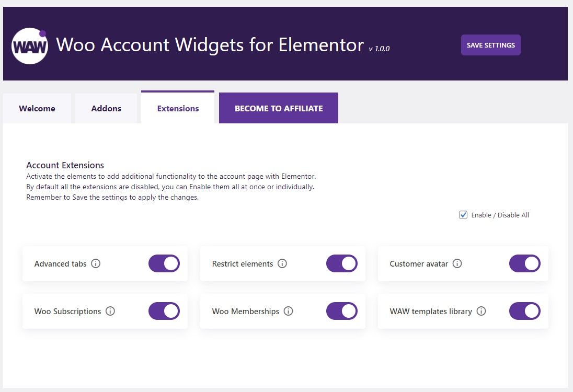Toggle the Woo Memberships switch

[342, 311]
